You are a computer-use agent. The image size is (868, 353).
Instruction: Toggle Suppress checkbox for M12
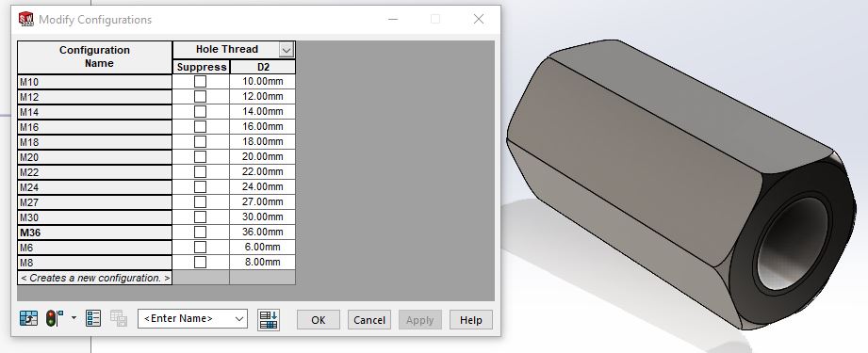click(201, 96)
